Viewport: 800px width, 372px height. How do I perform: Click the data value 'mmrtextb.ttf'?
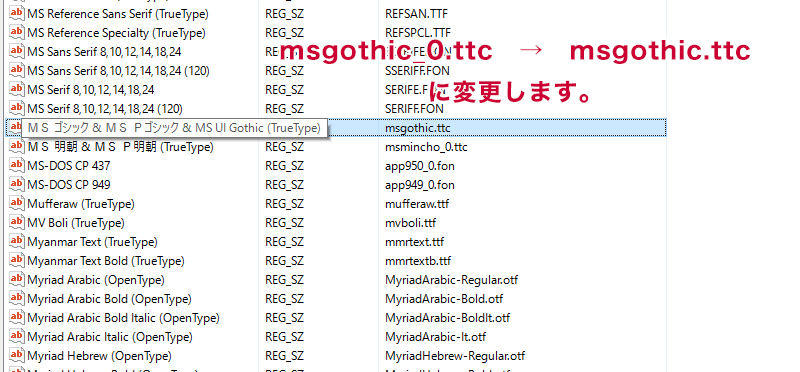click(418, 261)
